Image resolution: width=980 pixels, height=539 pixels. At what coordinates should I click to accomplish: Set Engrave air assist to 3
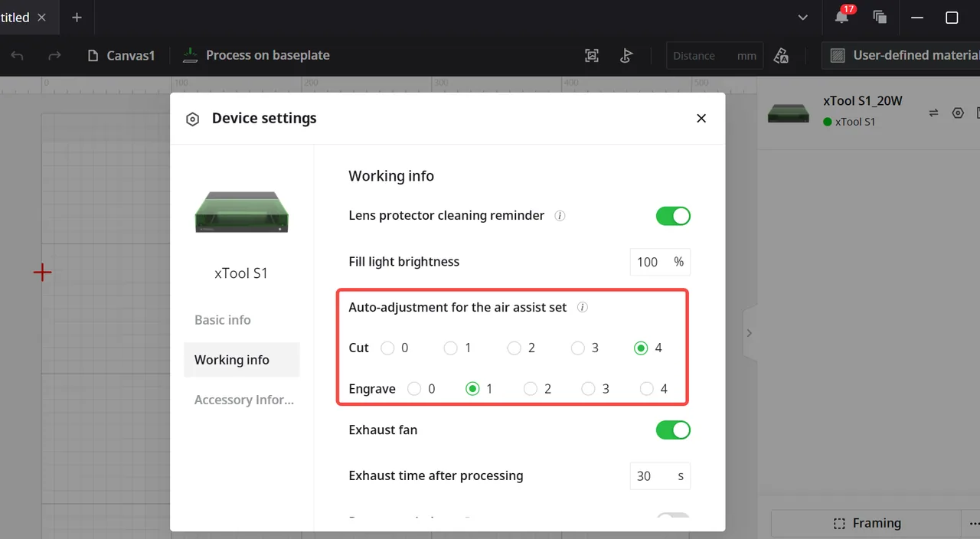[x=588, y=389]
